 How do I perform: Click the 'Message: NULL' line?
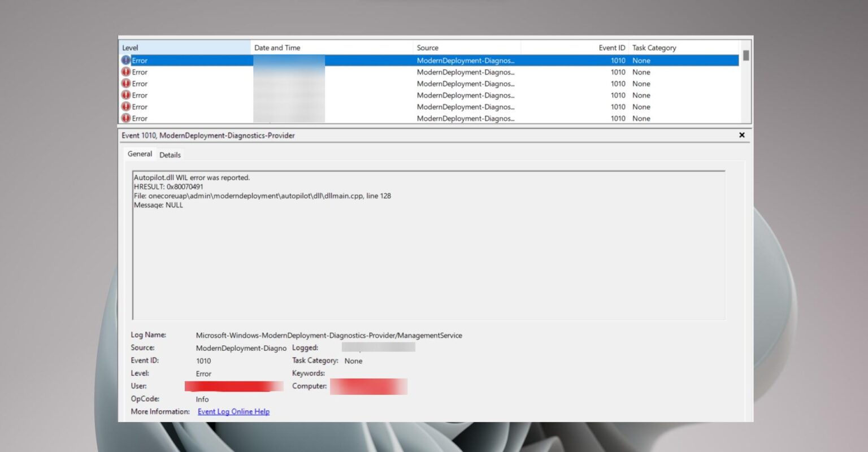(158, 205)
